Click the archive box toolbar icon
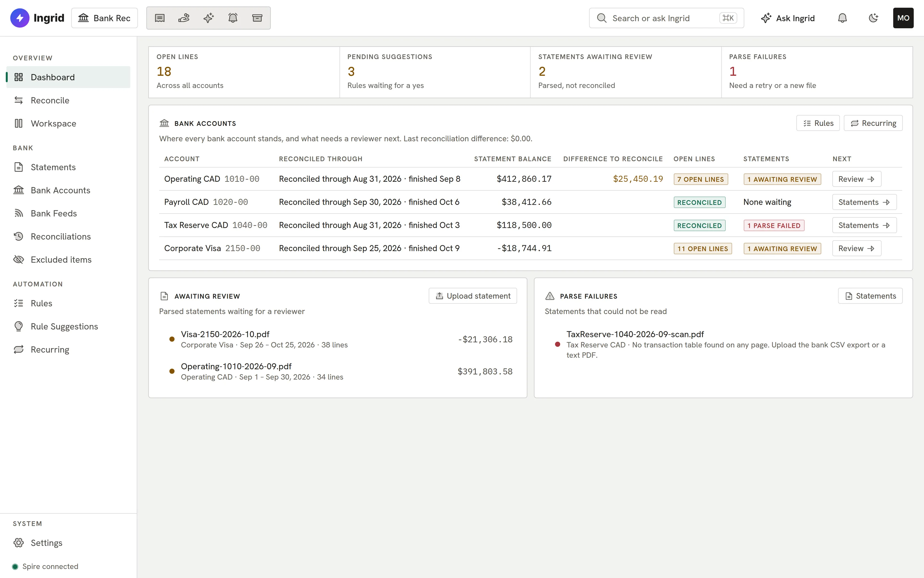 click(x=257, y=18)
